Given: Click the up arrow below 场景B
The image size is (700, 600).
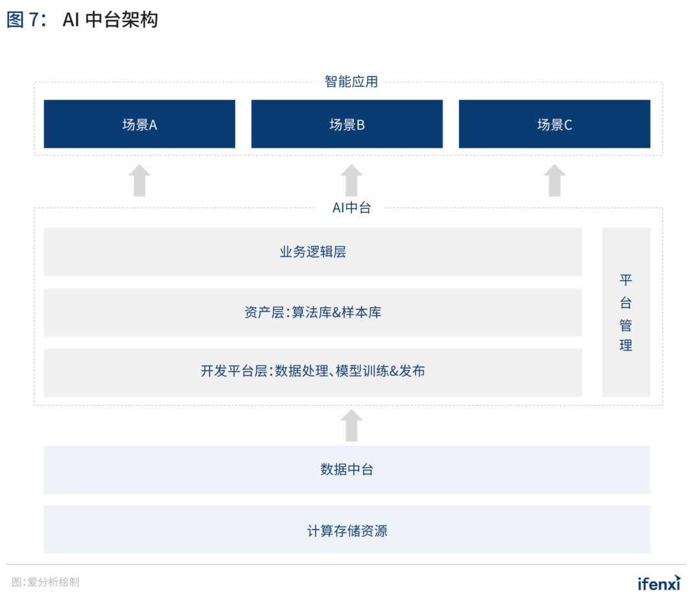Looking at the screenshot, I should coord(351,180).
